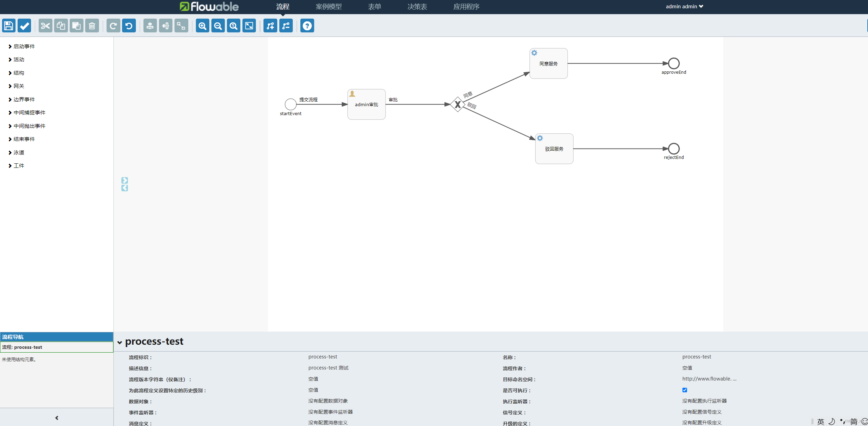This screenshot has width=868, height=426.
Task: Click the http://www.flowable link value
Action: coord(709,378)
